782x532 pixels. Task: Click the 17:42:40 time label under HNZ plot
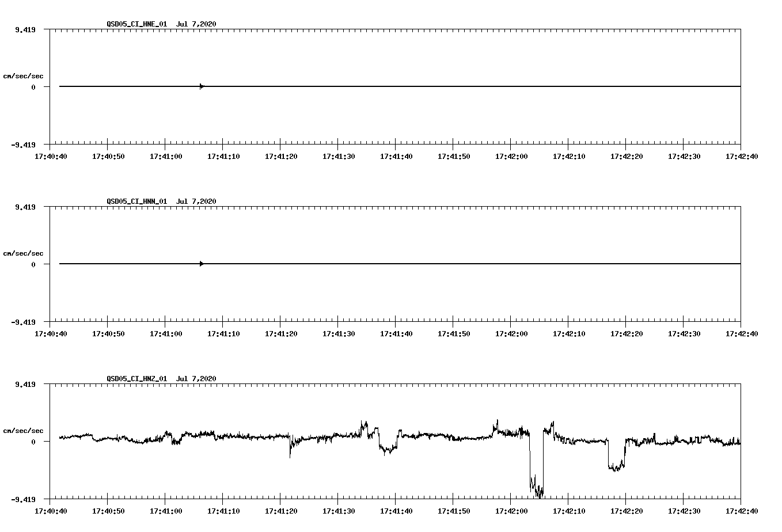tap(742, 511)
